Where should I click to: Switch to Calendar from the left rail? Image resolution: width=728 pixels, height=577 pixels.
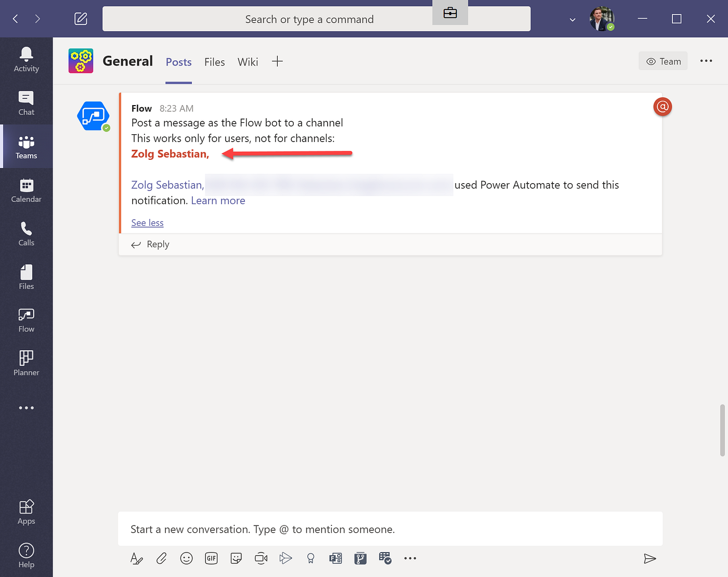coord(26,190)
